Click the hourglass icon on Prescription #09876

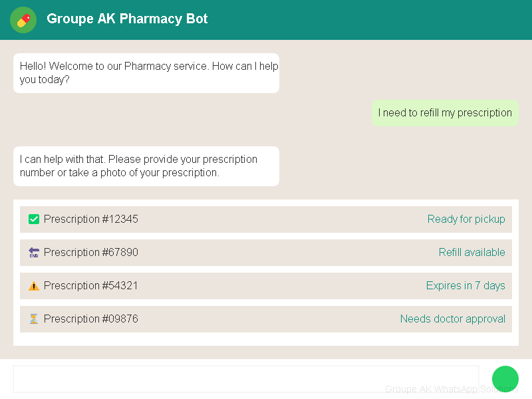coord(34,319)
